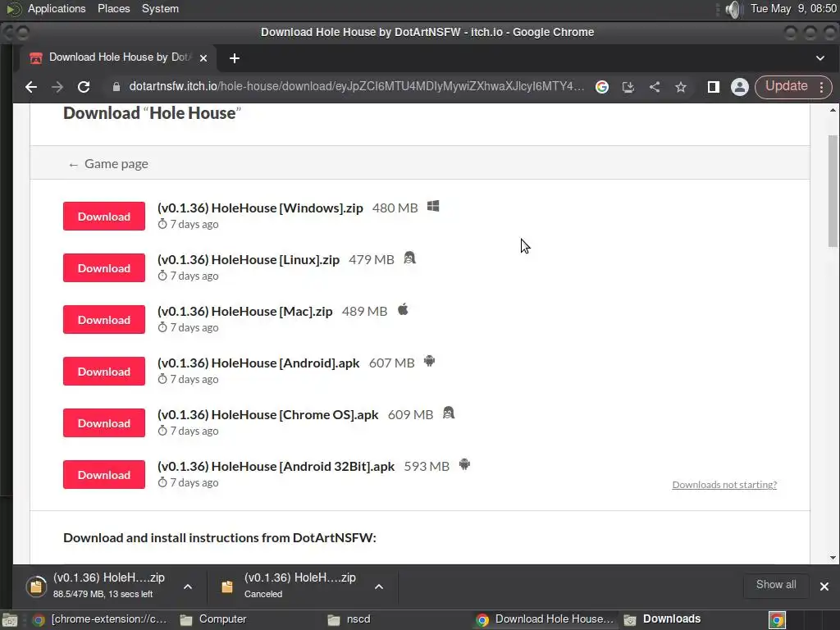Click the Android icon next to 593 MB
Image resolution: width=840 pixels, height=630 pixels.
click(464, 464)
